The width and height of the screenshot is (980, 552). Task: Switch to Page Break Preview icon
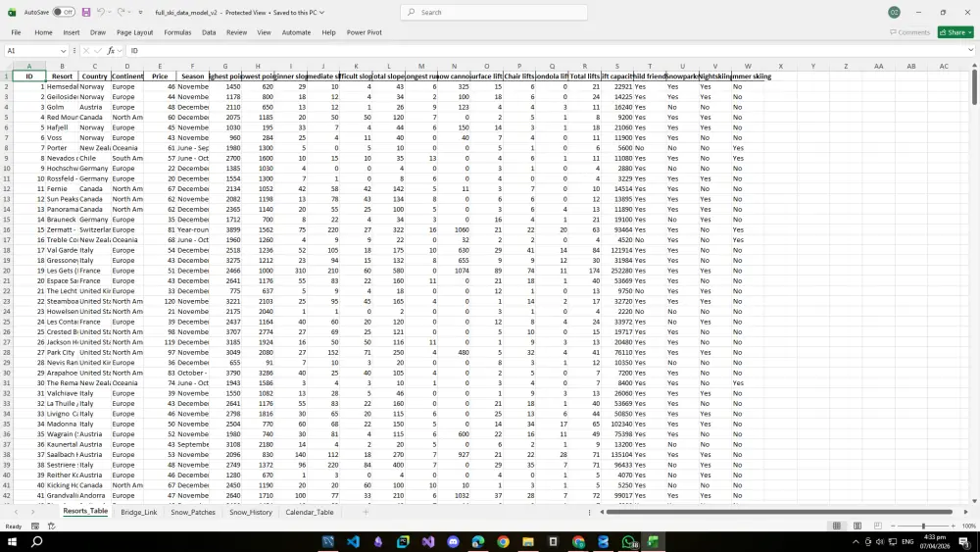877,526
